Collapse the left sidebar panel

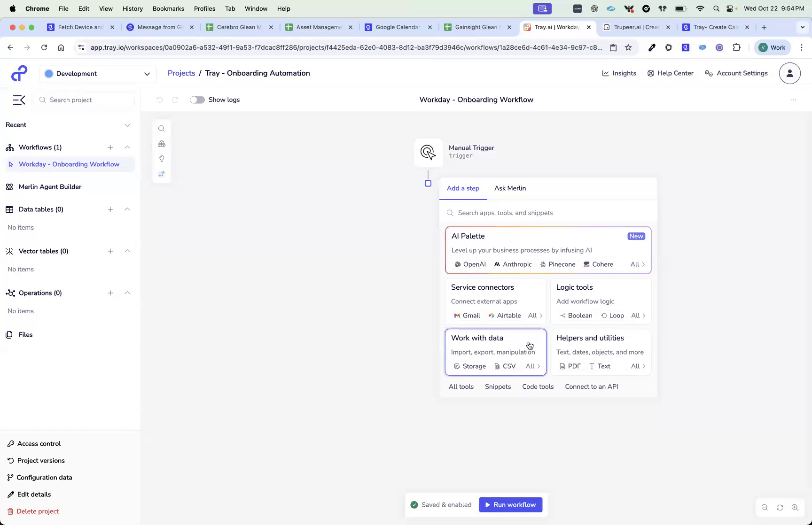tap(19, 100)
